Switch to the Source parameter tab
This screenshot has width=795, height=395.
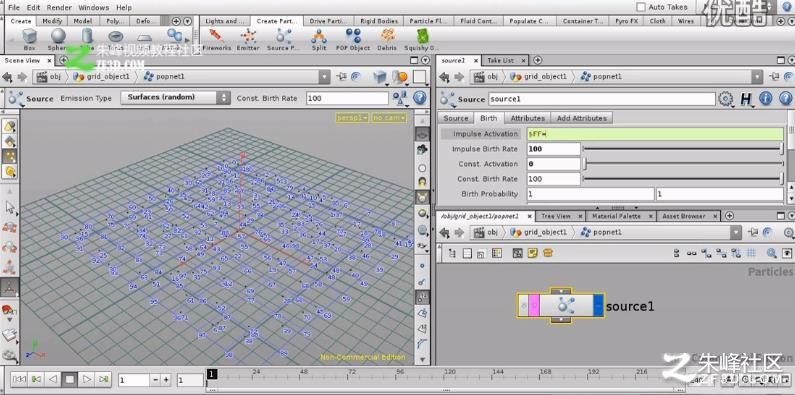(456, 118)
